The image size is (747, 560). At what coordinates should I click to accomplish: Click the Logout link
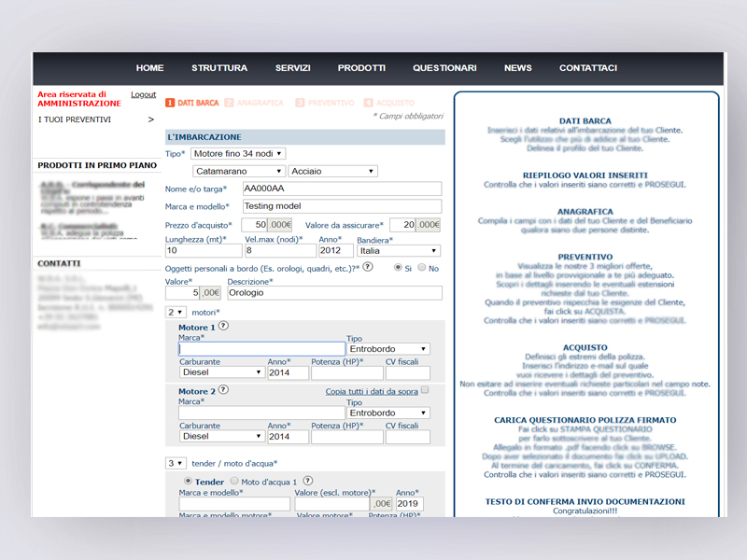[143, 94]
